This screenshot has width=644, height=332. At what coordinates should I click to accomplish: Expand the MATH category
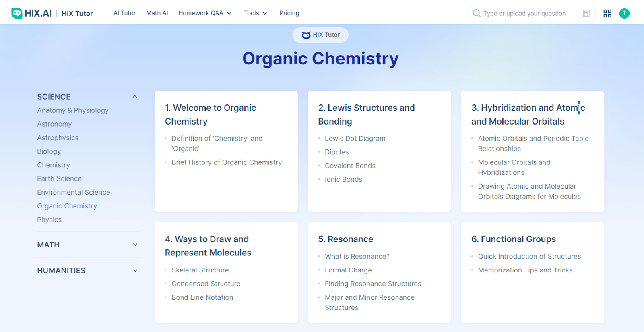[135, 245]
